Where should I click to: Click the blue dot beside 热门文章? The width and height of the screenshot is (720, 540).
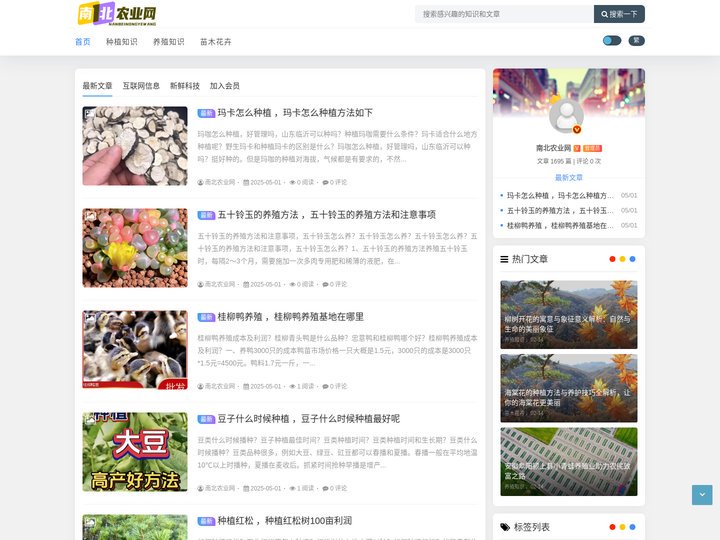pos(632,259)
